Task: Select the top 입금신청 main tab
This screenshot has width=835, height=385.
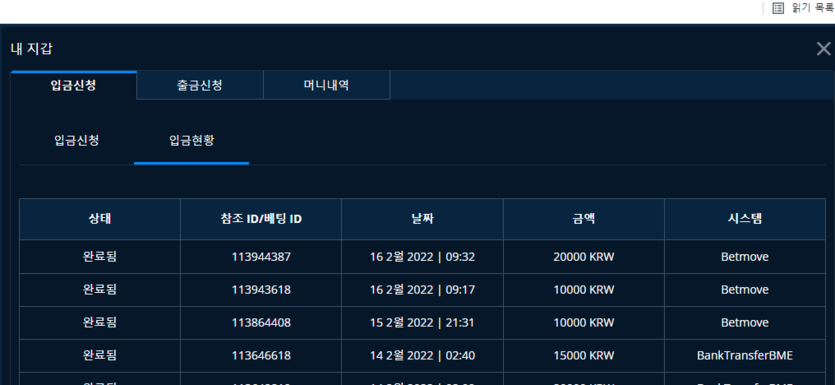Action: 73,85
